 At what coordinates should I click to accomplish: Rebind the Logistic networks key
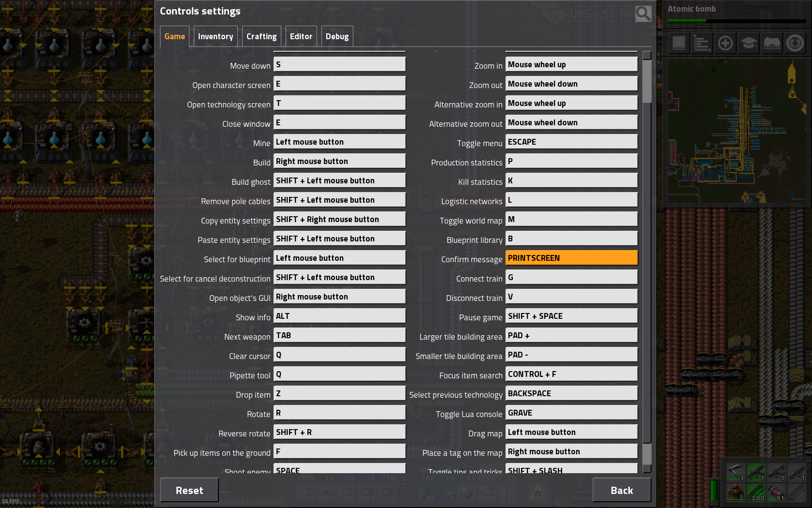tap(571, 200)
